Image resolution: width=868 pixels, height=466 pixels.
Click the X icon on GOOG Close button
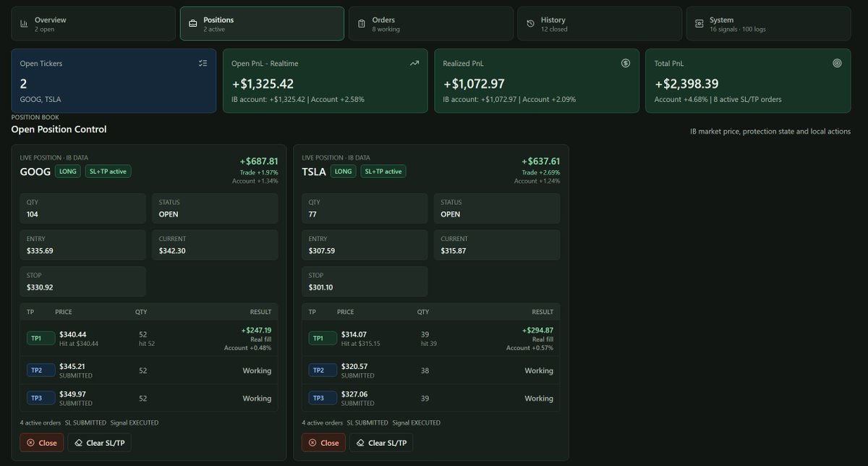[30, 443]
